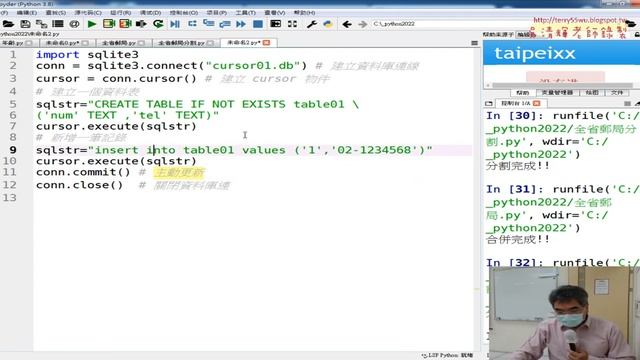Toggle fullscreen mode icon in toolbar

pyautogui.click(x=292, y=24)
